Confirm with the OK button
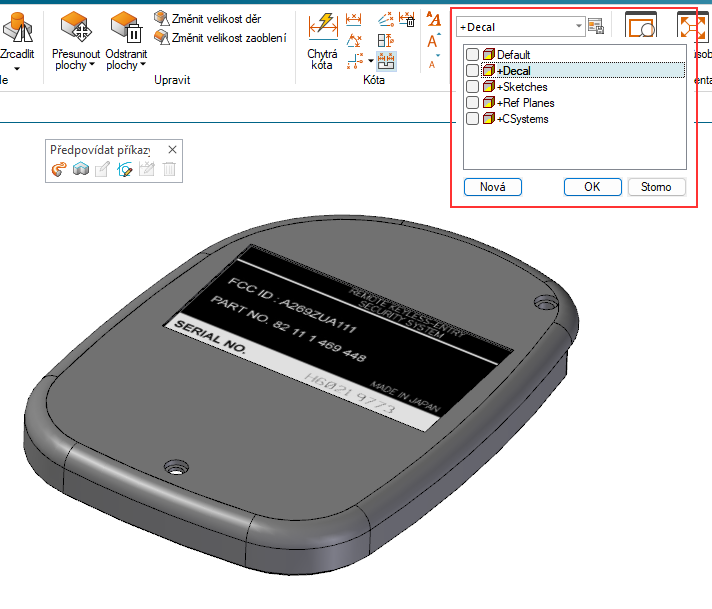This screenshot has height=609, width=712. tap(592, 187)
